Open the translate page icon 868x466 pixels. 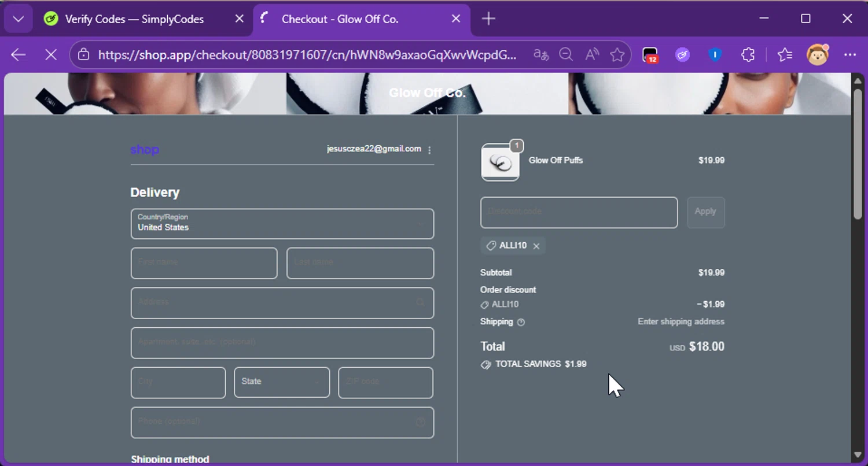(x=541, y=55)
